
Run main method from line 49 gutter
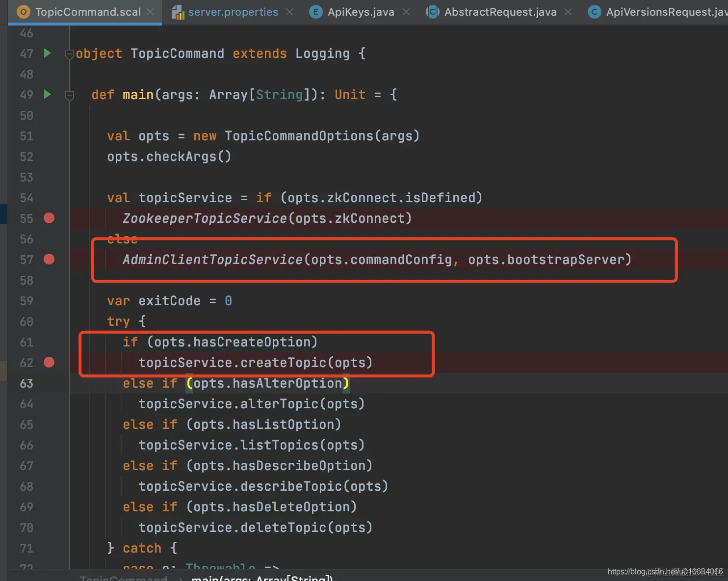(x=47, y=94)
